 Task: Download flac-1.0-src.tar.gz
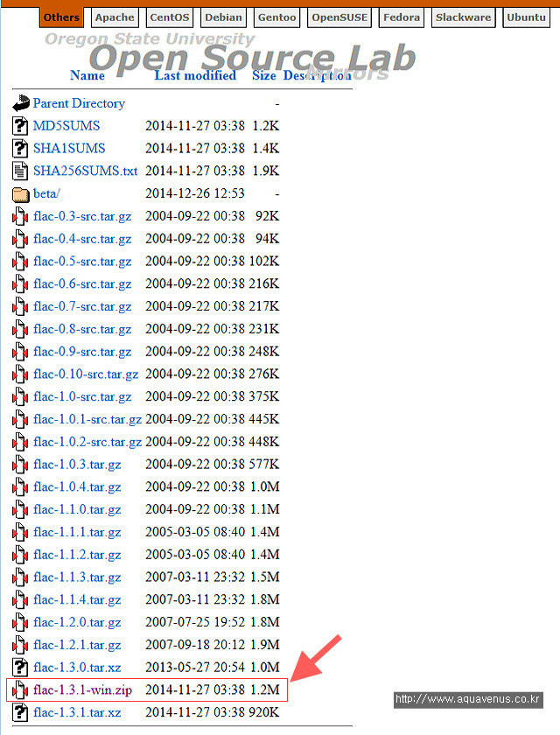pos(82,396)
